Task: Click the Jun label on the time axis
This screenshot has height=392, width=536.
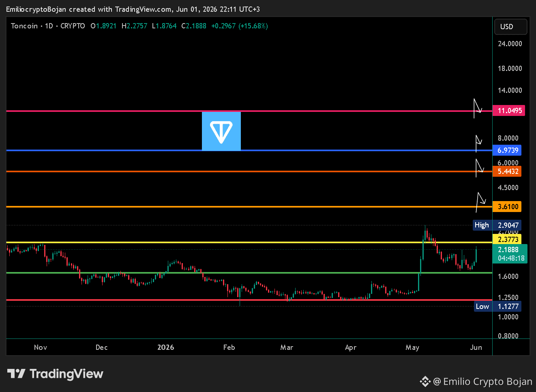Action: (x=476, y=347)
